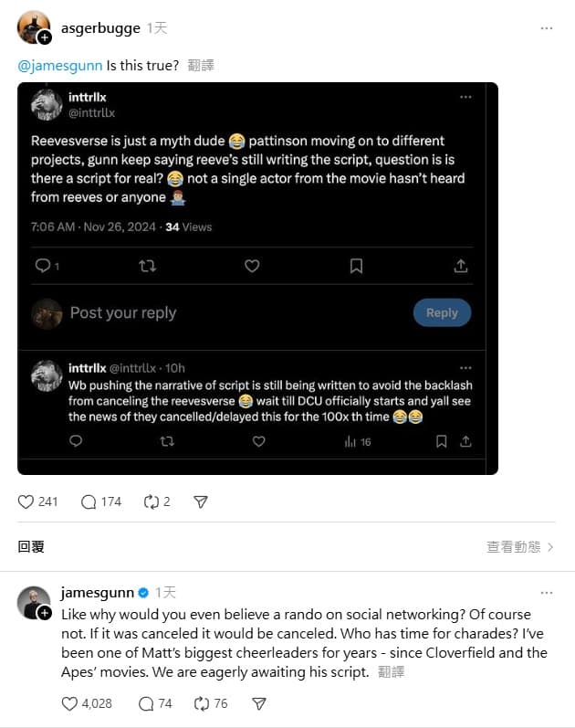Image resolution: width=575 pixels, height=728 pixels.
Task: Translate jamesgunn's reply using 翻譯
Action: tap(392, 671)
